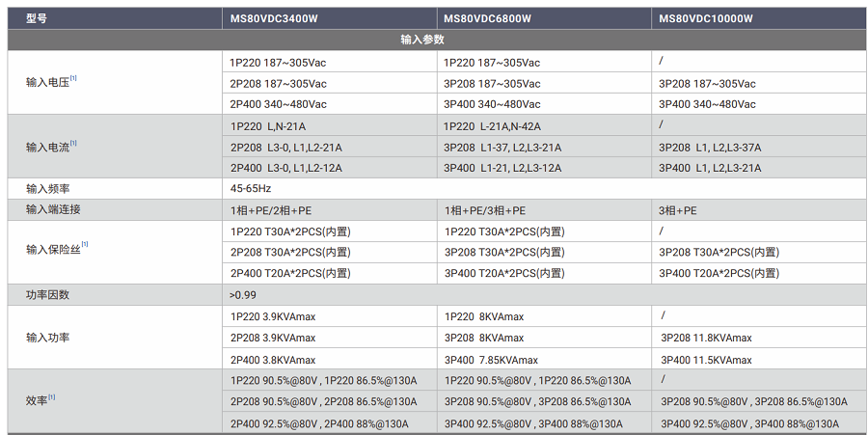Click the 45-65Hz frequency value

[251, 189]
